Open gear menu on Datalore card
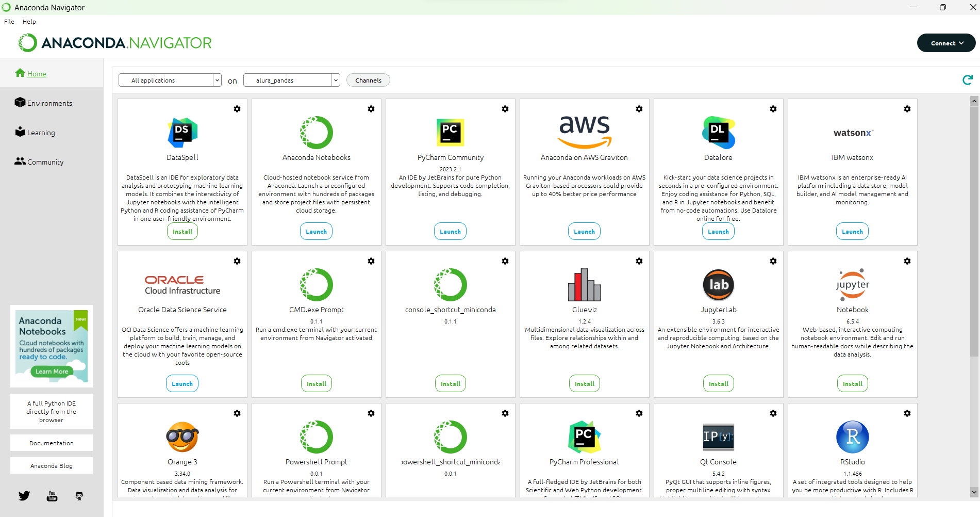 (x=773, y=109)
